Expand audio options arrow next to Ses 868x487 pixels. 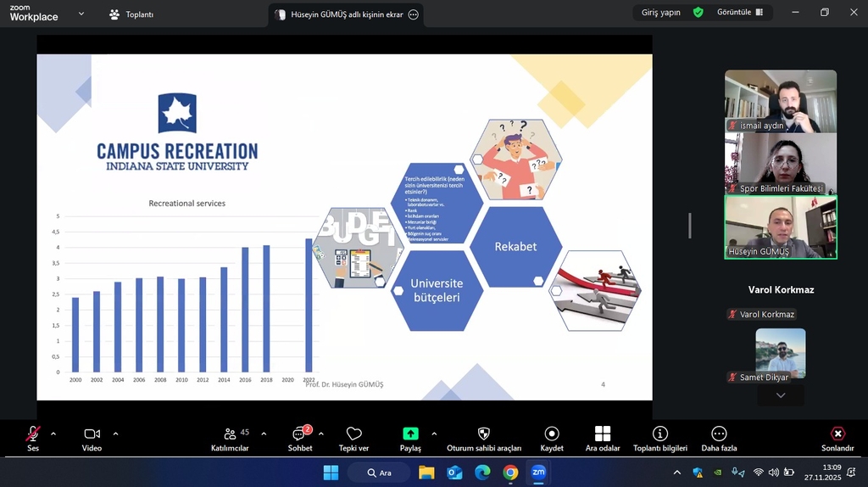(53, 434)
